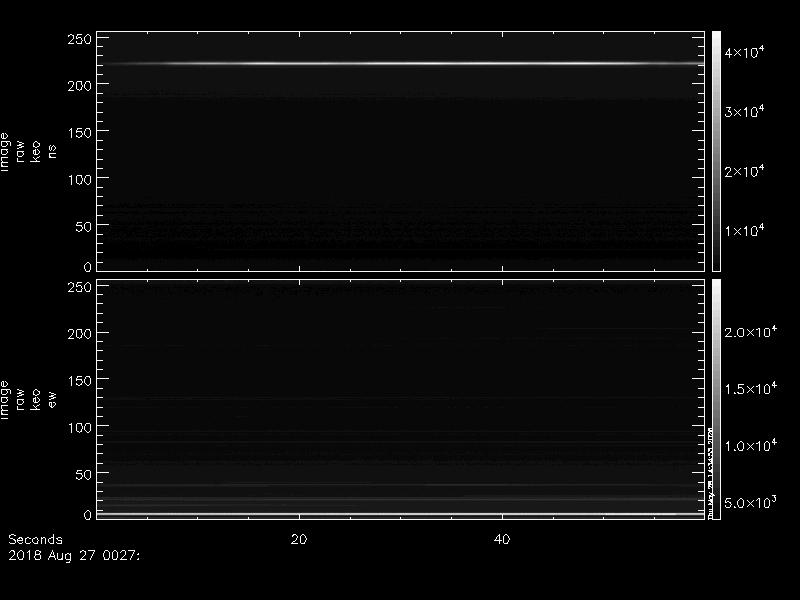The width and height of the screenshot is (800, 600).
Task: Click the 50 tick label on the upper plot
Action: [x=84, y=226]
